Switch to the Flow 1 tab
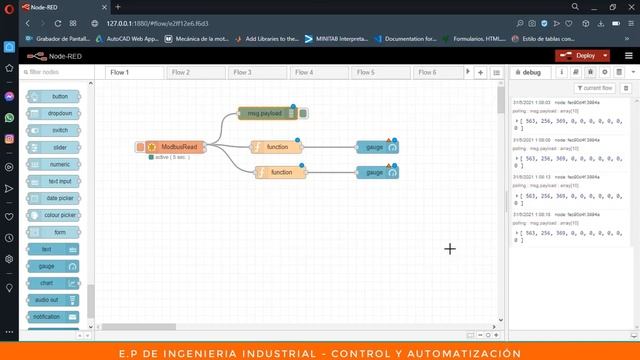 (134, 72)
